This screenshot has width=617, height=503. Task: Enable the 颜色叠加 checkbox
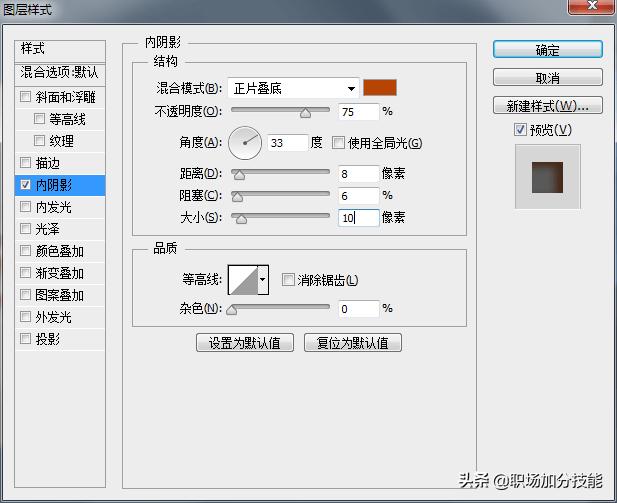[25, 250]
